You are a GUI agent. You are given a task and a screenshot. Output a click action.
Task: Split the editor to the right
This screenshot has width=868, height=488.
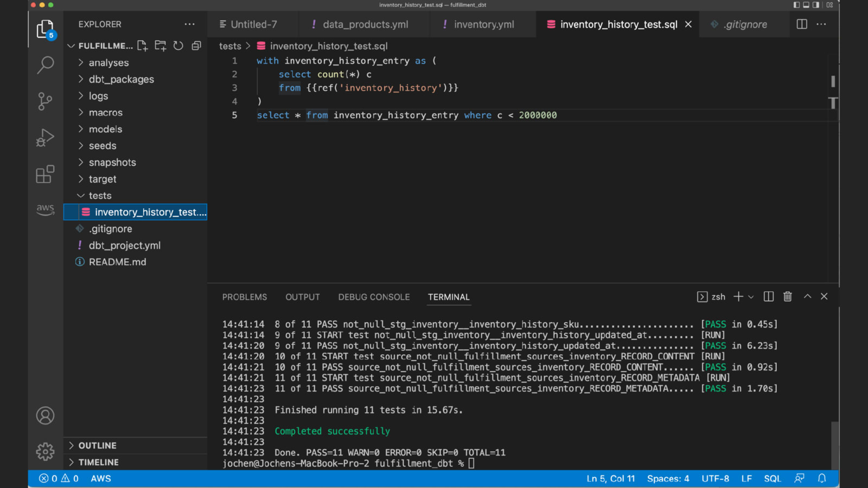[x=802, y=24]
